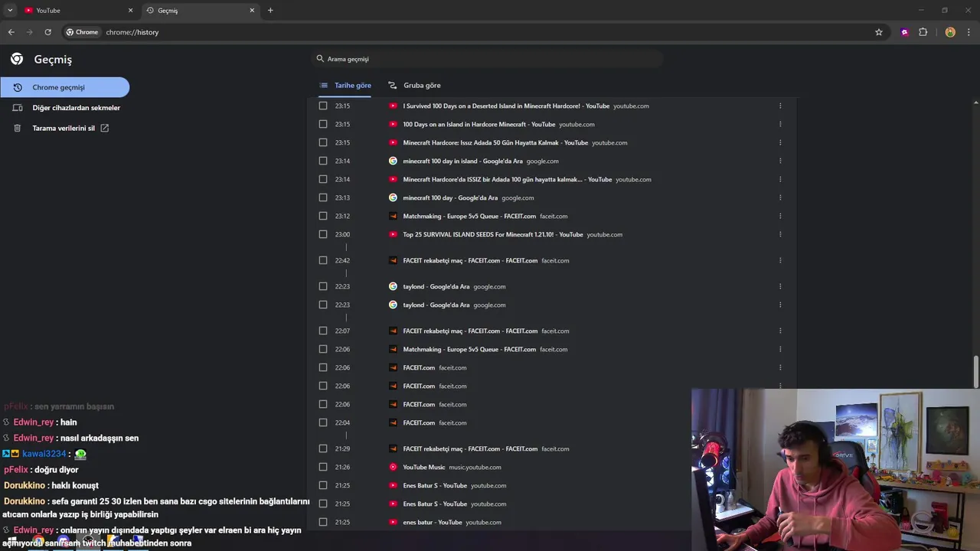
Task: Switch to the YouTube tab
Action: point(78,10)
